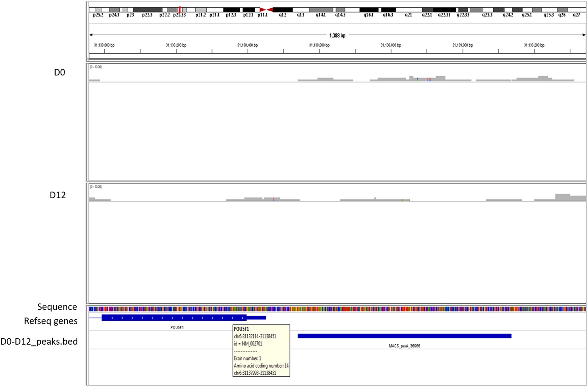
Task: Click the colored sequence bar in the Sequence track
Action: (x=337, y=309)
